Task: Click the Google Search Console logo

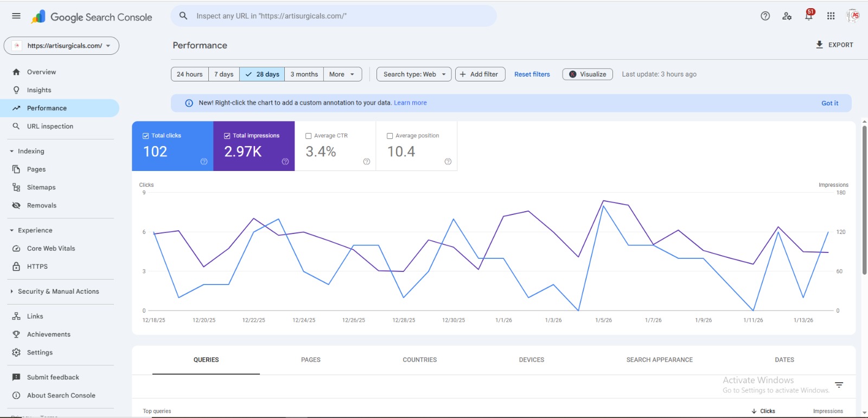Action: pyautogui.click(x=92, y=17)
